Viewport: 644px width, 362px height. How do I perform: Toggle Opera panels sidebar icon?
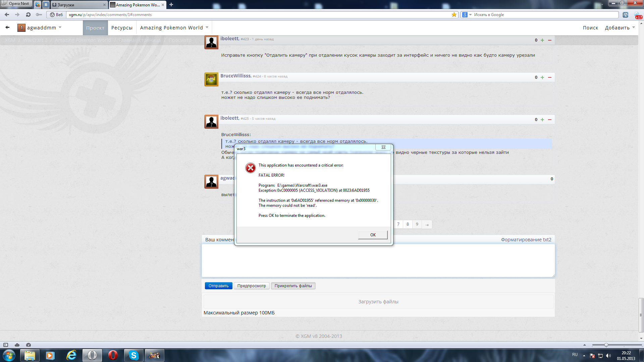pyautogui.click(x=6, y=345)
